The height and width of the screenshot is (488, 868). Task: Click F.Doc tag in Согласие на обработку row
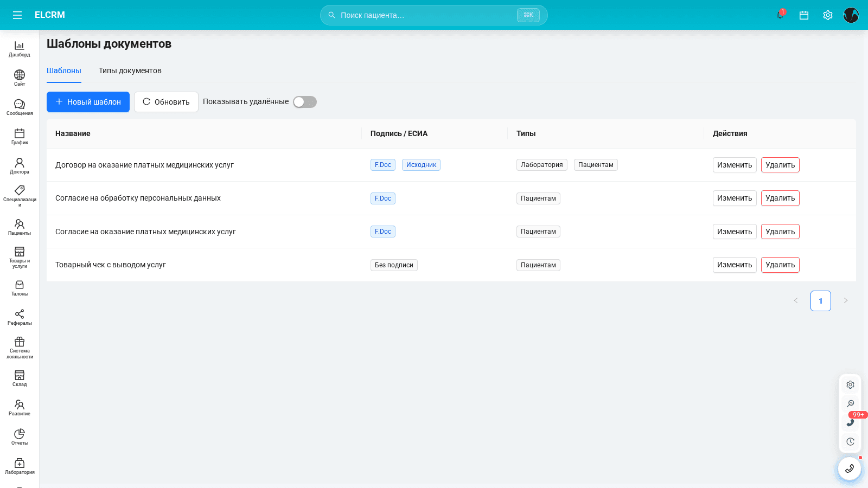[x=383, y=198]
